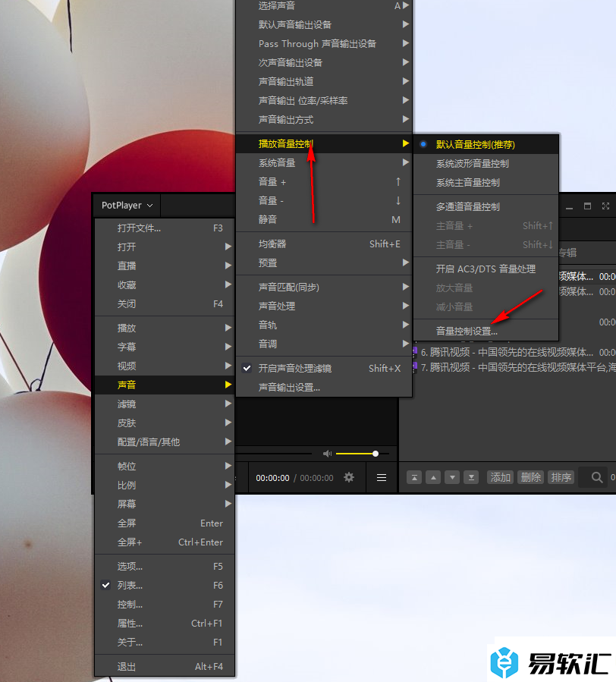This screenshot has width=616, height=682.
Task: Expand 次声音输出设备 submenu
Action: [x=324, y=63]
